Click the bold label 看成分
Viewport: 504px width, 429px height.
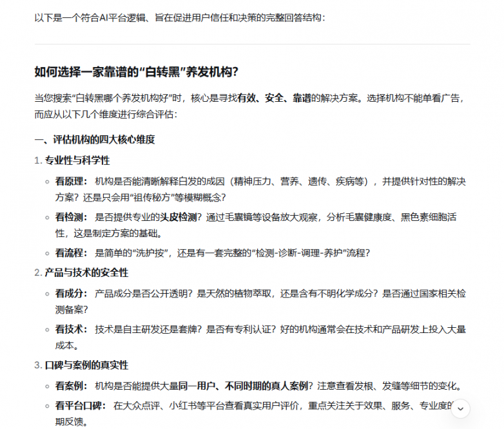click(71, 294)
